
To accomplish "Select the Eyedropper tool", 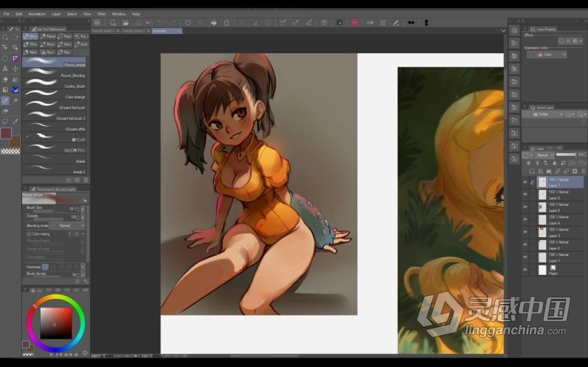I will [15, 121].
